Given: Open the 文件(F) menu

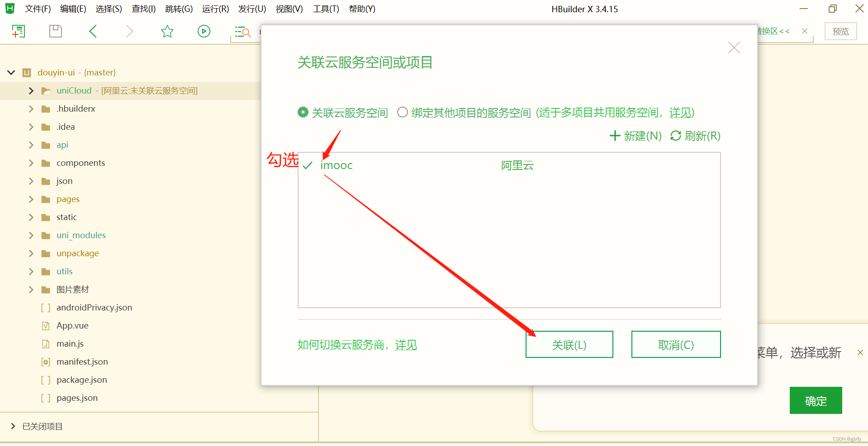Looking at the screenshot, I should (x=38, y=9).
